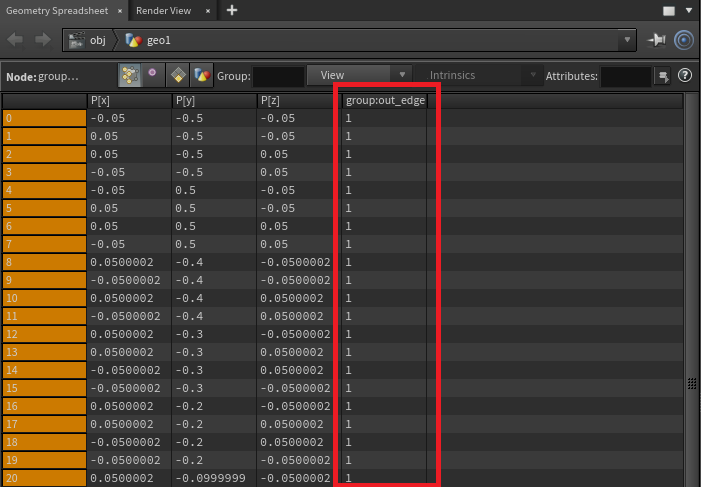This screenshot has width=701, height=487.
Task: Click the geo1 node icon in path
Action: point(133,40)
